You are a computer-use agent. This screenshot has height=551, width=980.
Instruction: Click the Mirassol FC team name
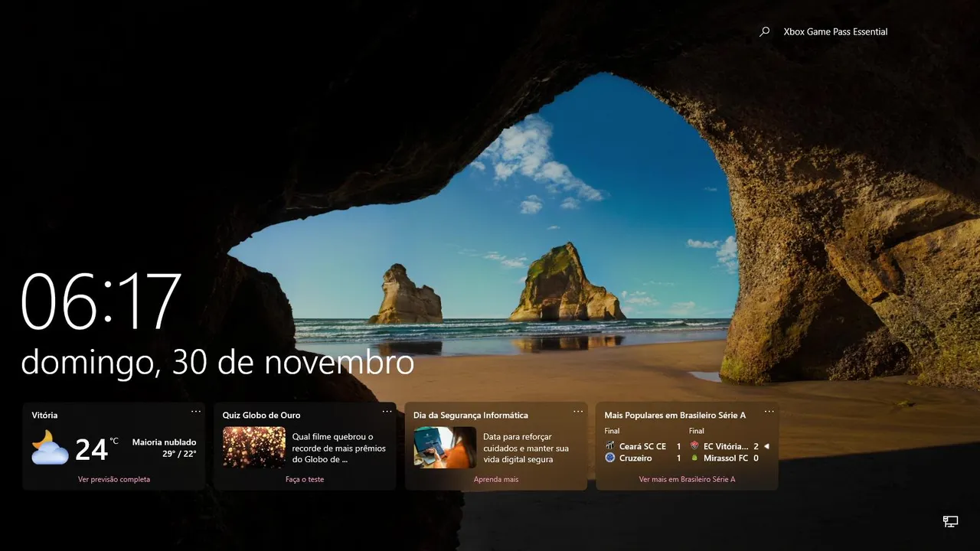[x=726, y=458]
